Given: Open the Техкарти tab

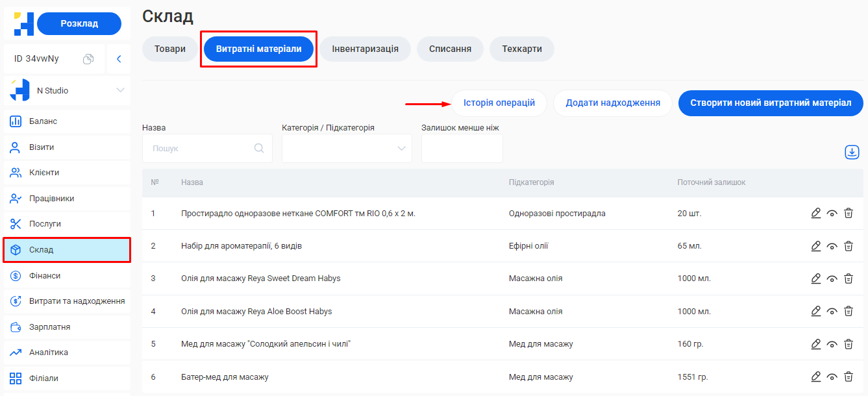Looking at the screenshot, I should pyautogui.click(x=521, y=49).
